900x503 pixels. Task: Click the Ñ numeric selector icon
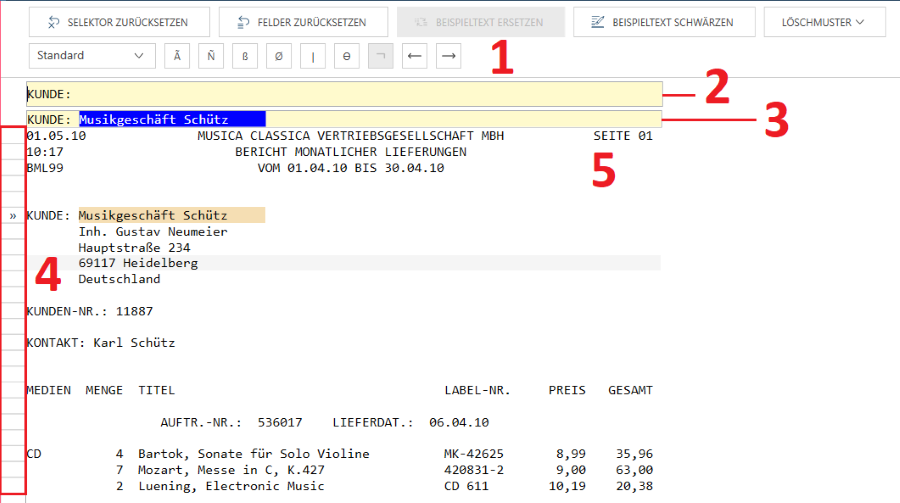pos(211,56)
